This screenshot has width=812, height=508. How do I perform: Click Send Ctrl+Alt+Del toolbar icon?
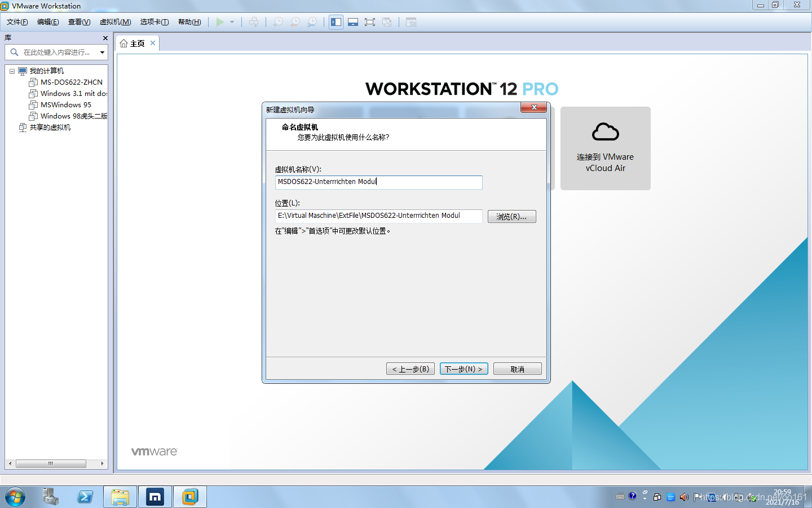(x=254, y=22)
